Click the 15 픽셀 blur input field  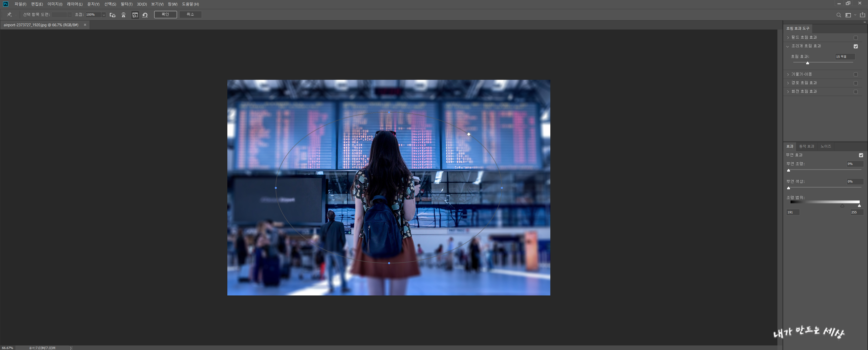coord(845,57)
